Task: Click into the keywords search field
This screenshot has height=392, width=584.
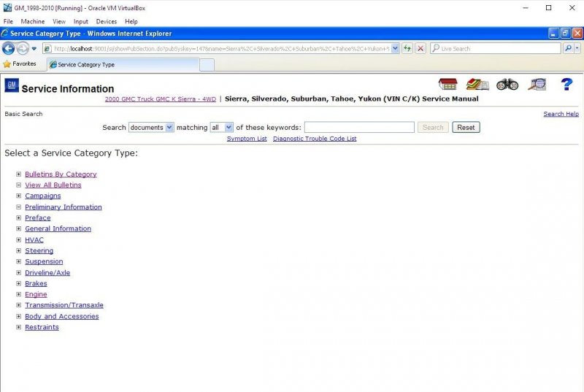Action: pos(359,127)
